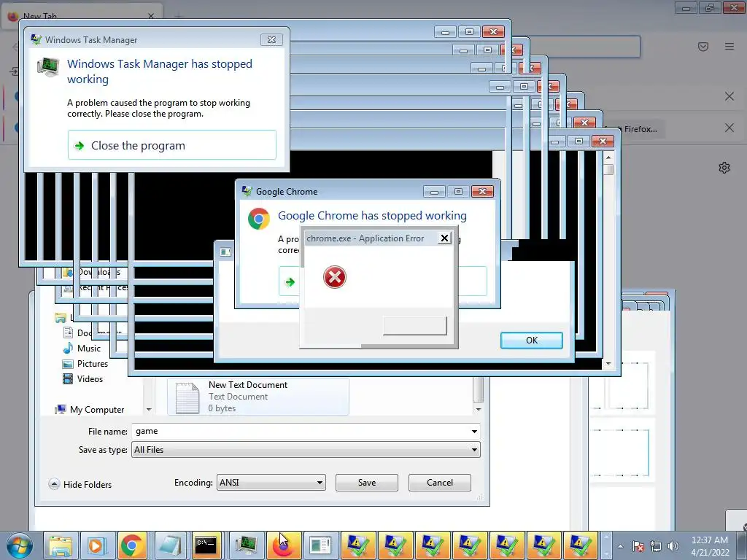Open the Save as type dropdown
Viewport: 747px width, 560px height.
tap(306, 449)
